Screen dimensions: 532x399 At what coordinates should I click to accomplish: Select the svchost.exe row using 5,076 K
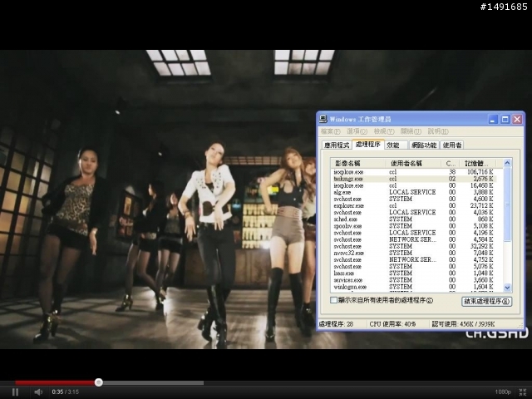pyautogui.click(x=414, y=267)
